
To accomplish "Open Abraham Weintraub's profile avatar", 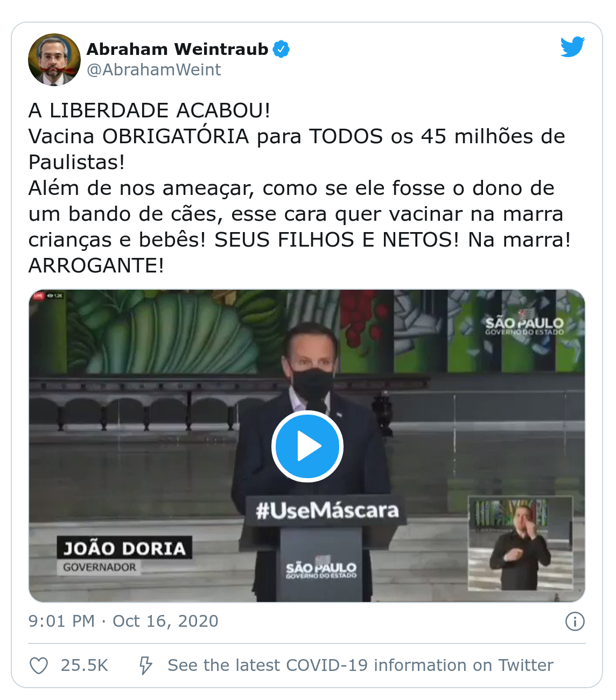I will tap(54, 59).
